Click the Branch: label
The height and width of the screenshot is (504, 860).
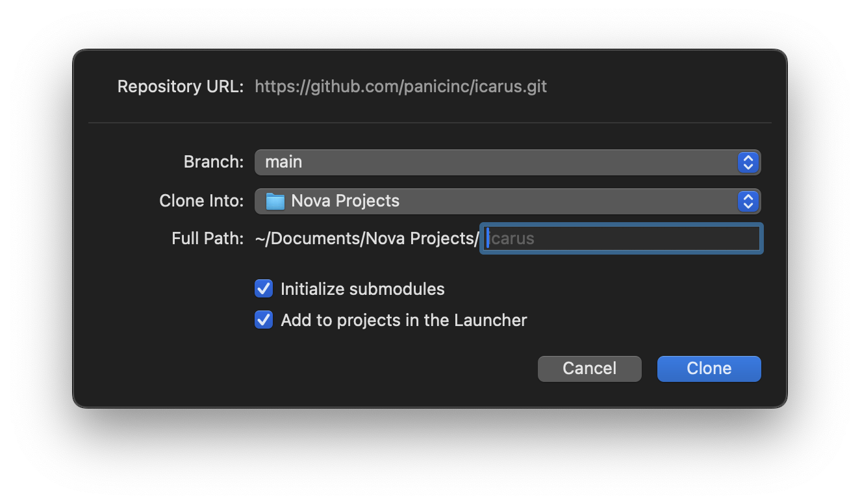[x=214, y=162]
